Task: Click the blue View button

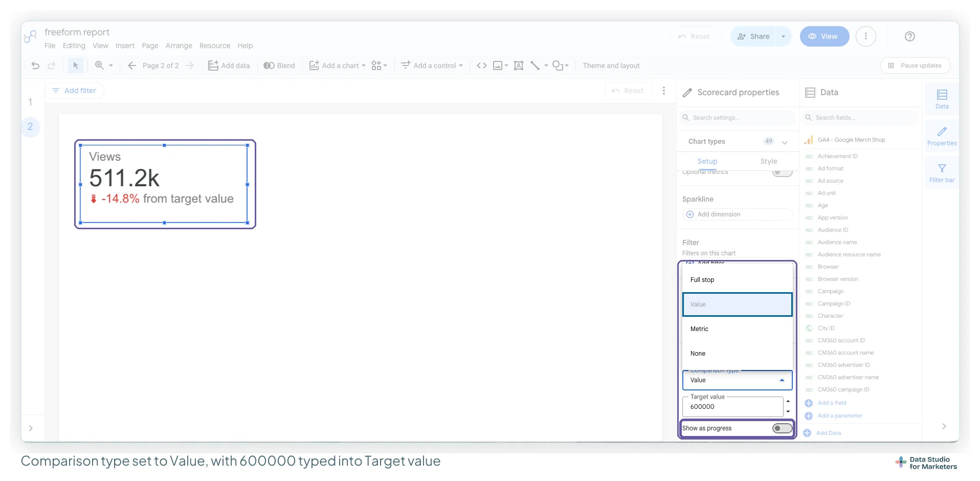Action: click(825, 36)
